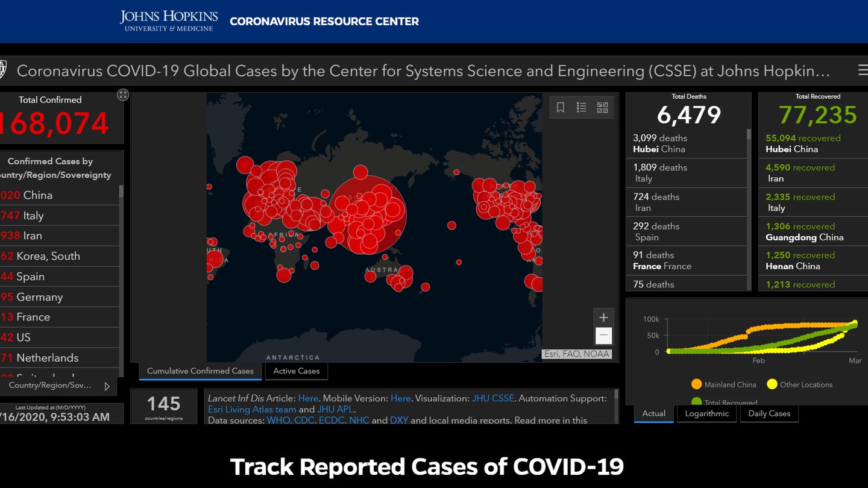Zoom in on the map with plus button
Screen dimensions: 868x488
point(603,318)
